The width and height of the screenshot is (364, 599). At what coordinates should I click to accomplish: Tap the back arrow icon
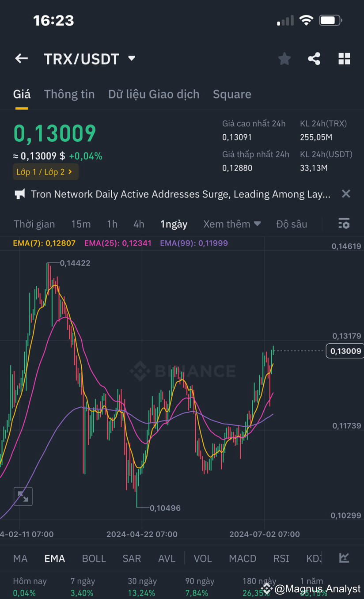tap(22, 58)
